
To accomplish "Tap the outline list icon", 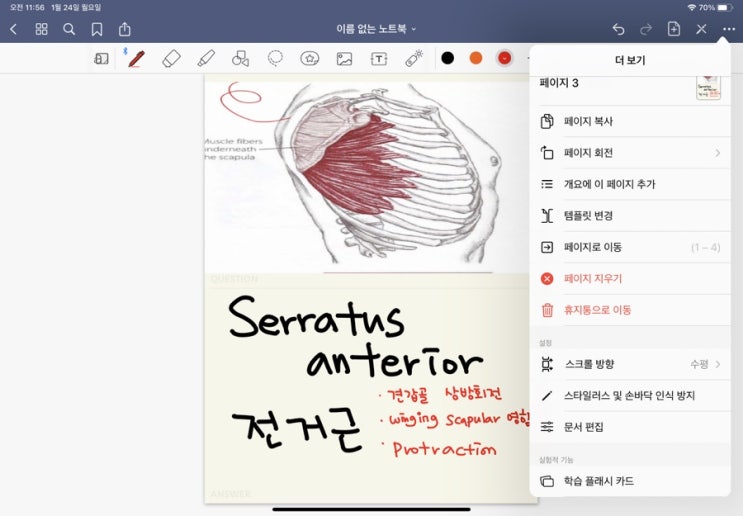I will tap(547, 184).
